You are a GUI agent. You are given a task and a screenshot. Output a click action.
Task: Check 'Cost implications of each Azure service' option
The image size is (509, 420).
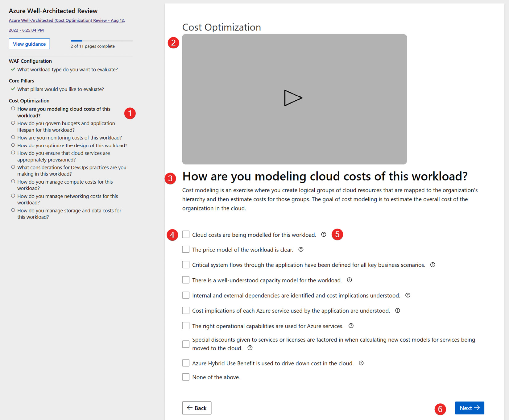(186, 310)
